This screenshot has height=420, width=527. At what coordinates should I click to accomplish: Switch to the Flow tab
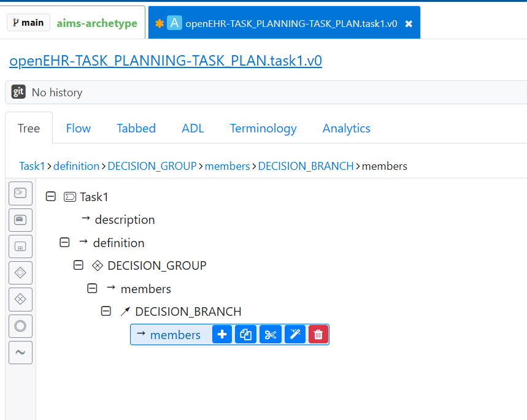(79, 128)
